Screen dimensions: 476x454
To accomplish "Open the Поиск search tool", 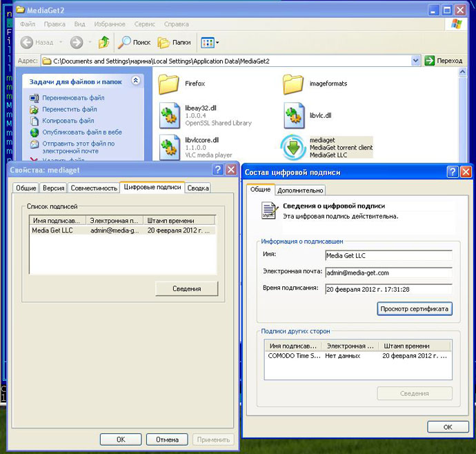I will [x=135, y=42].
